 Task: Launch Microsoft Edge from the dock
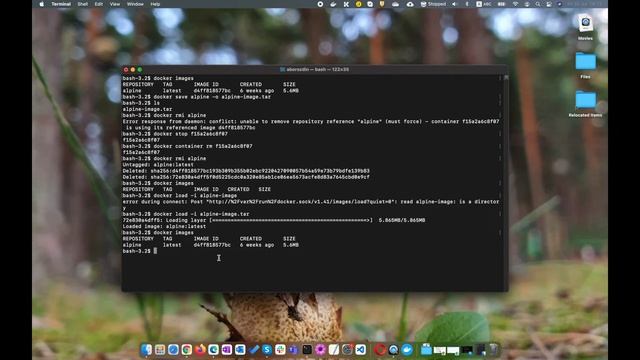point(213,349)
